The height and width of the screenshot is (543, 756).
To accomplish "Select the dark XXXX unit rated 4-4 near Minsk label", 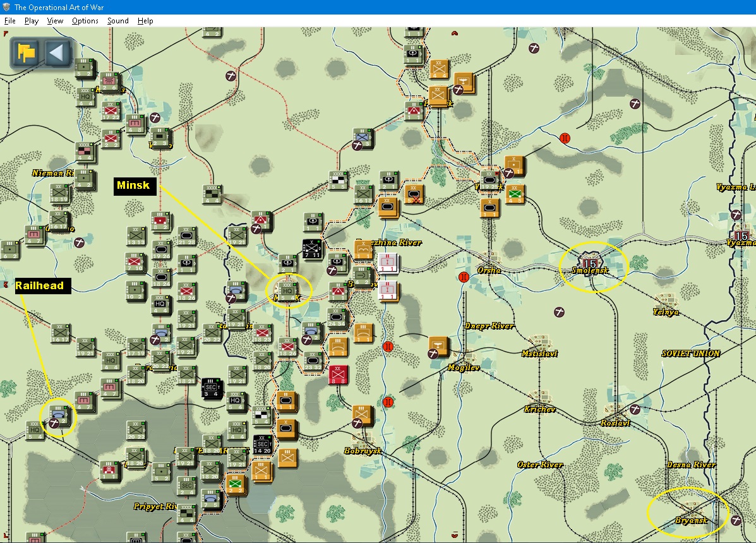I will point(211,194).
